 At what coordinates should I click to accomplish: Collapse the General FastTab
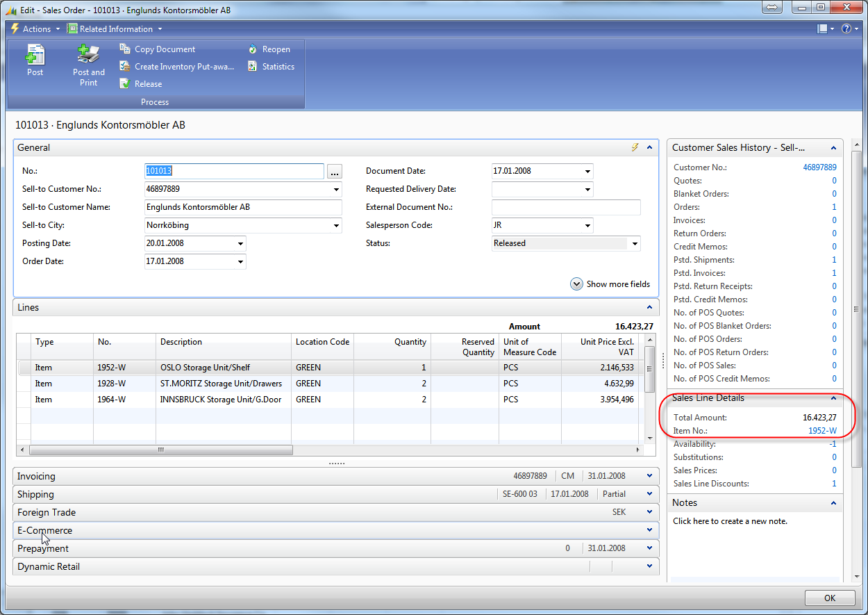click(649, 147)
